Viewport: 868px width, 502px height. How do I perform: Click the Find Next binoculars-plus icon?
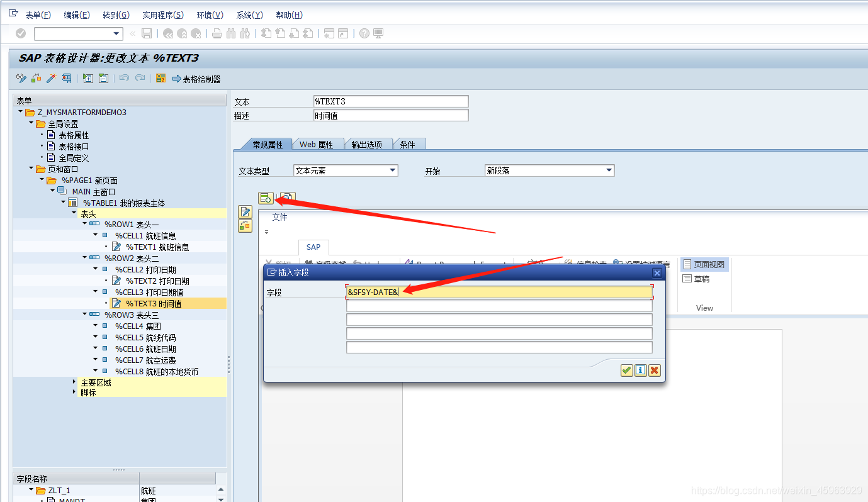pyautogui.click(x=245, y=34)
